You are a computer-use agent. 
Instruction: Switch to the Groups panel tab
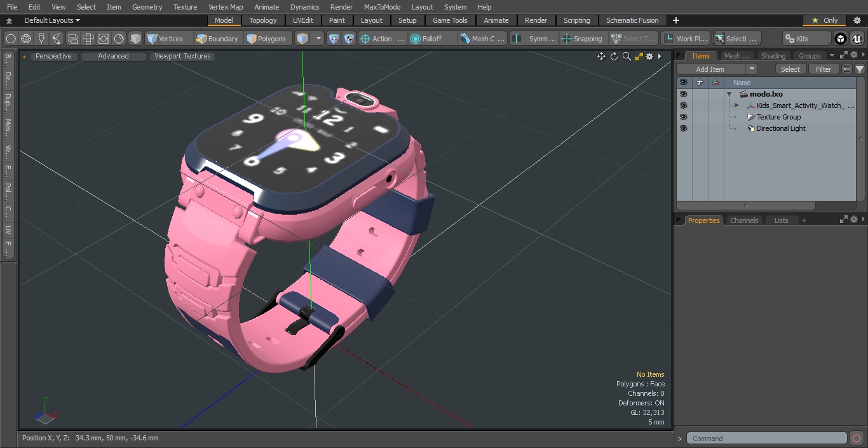click(810, 56)
